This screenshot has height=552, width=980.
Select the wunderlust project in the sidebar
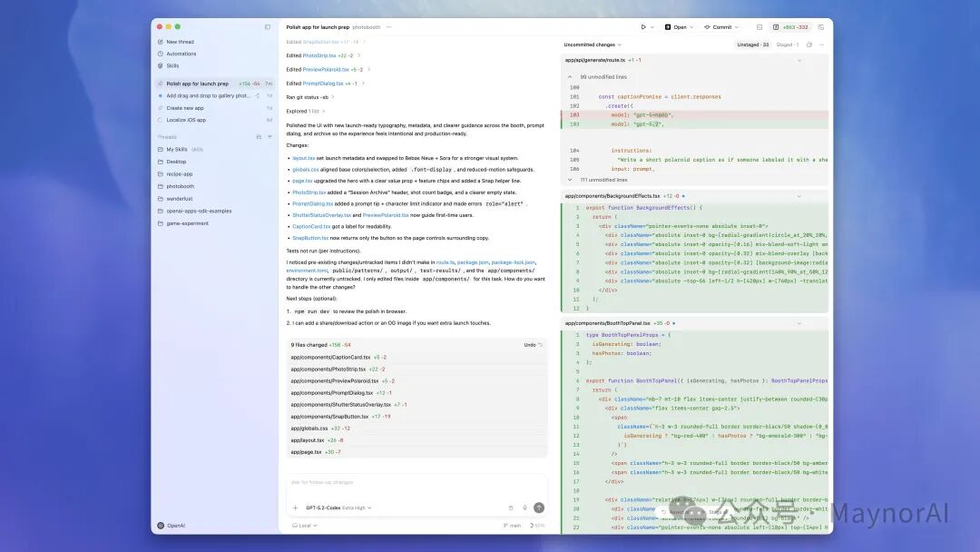click(178, 198)
